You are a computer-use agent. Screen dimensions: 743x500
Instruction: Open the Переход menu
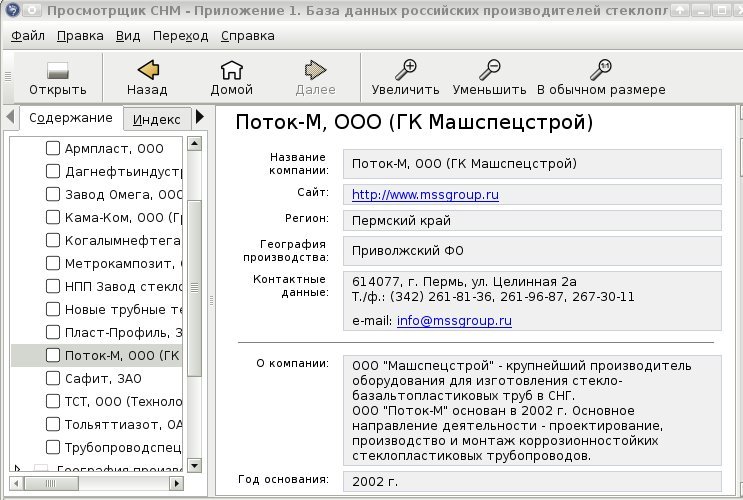click(x=181, y=36)
